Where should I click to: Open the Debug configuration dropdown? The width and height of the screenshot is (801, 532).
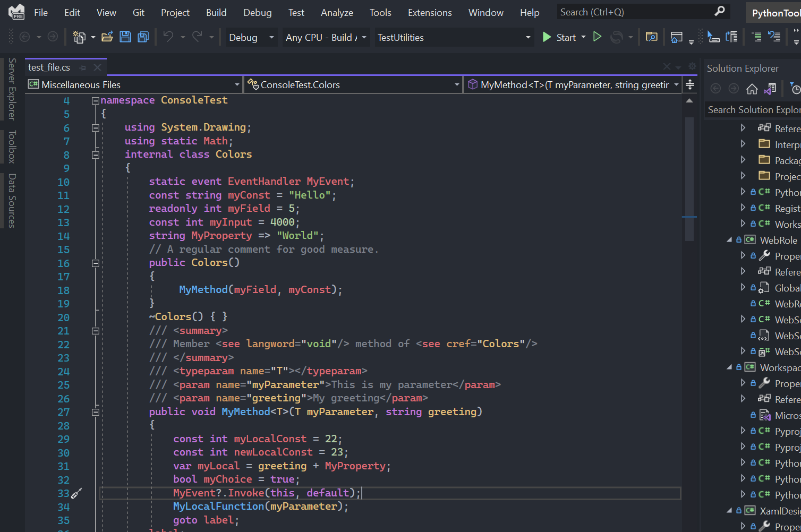click(x=251, y=37)
